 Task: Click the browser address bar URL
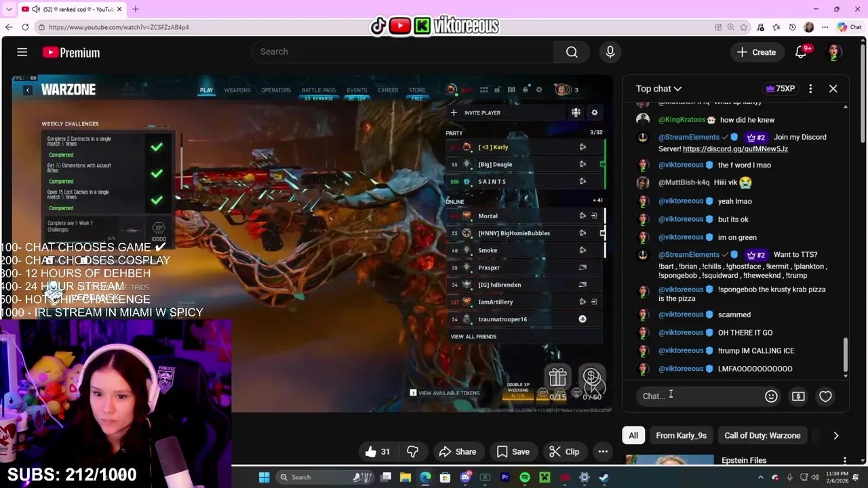[x=119, y=27]
